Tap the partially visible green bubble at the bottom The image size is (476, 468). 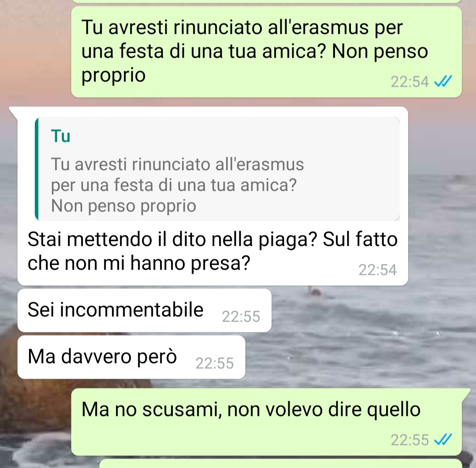click(x=281, y=464)
